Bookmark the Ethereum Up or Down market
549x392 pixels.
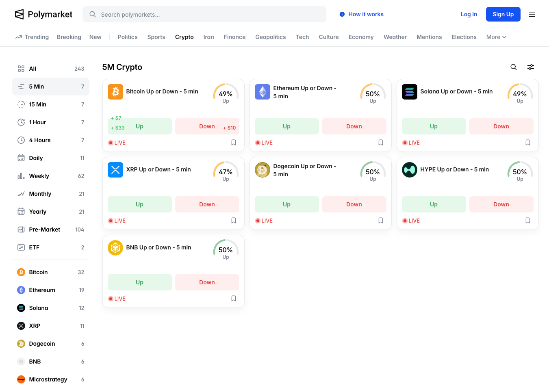pyautogui.click(x=381, y=143)
